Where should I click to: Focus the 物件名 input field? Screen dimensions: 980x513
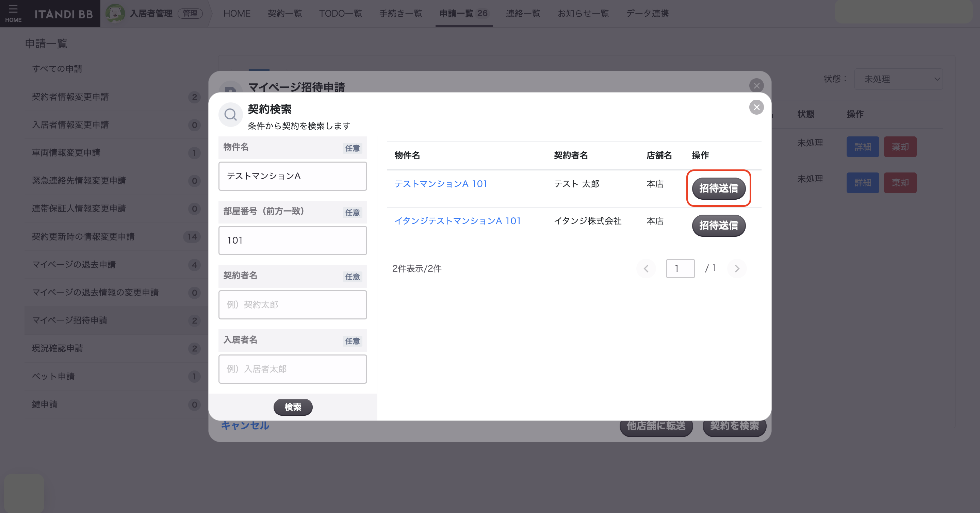point(293,176)
